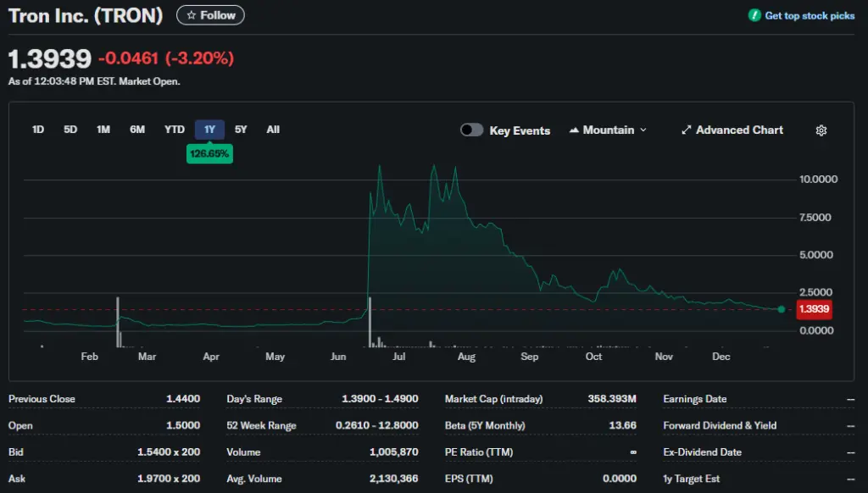Viewport: 868px width, 493px height.
Task: Click the green current price dot on chart
Action: (x=781, y=309)
